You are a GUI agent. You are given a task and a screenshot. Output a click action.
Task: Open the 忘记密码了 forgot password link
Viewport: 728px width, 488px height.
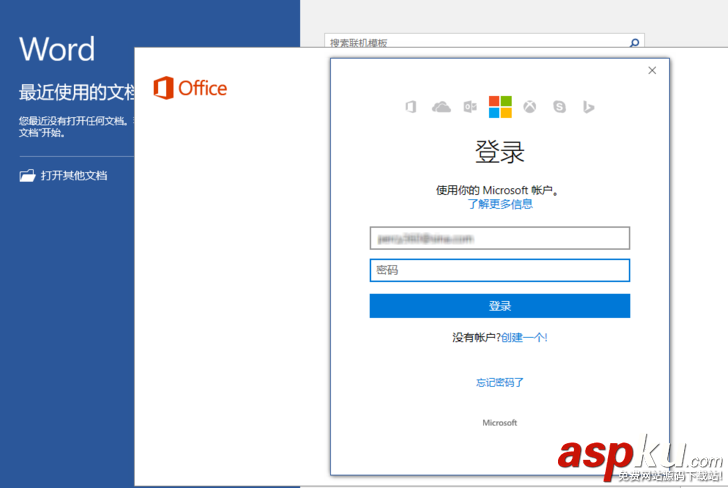500,382
